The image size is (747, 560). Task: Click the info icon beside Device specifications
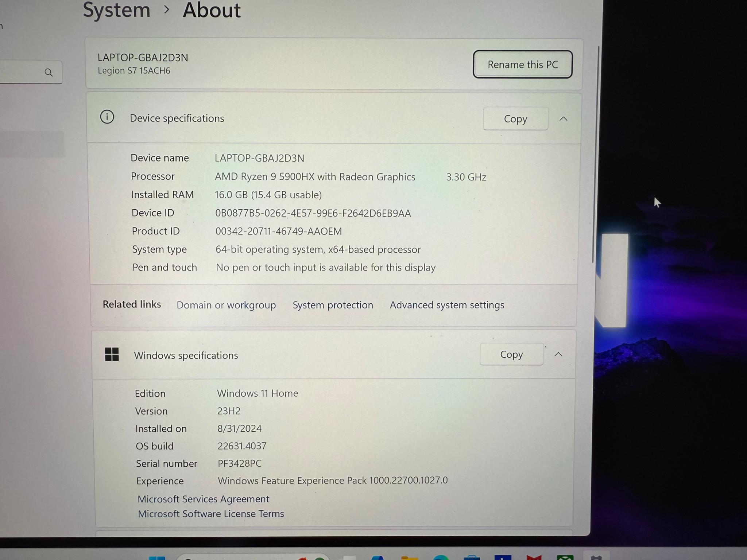click(x=107, y=117)
